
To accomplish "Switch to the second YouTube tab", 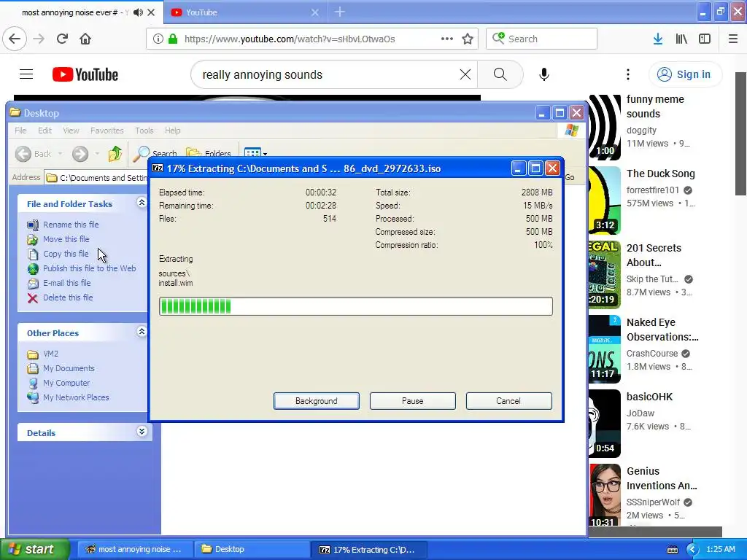I will click(245, 12).
